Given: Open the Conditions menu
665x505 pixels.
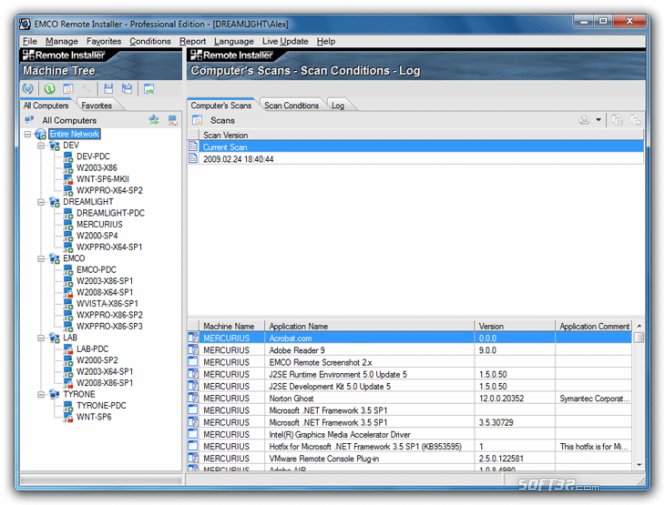Looking at the screenshot, I should [150, 41].
